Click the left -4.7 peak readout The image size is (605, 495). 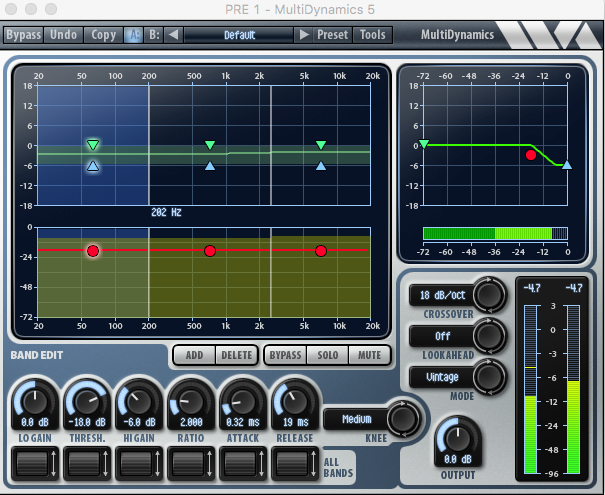point(532,288)
